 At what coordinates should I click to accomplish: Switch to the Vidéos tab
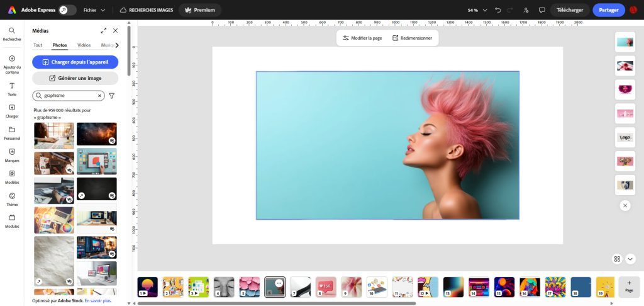coord(84,45)
